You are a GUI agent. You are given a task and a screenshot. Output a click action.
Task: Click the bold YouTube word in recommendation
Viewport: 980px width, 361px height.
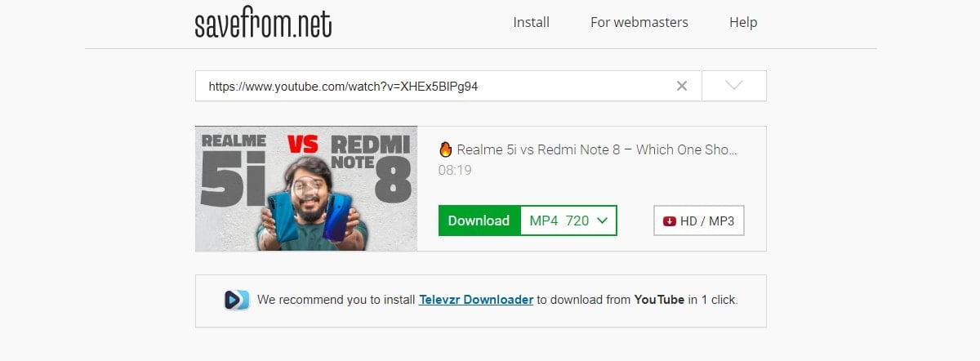[x=659, y=300]
